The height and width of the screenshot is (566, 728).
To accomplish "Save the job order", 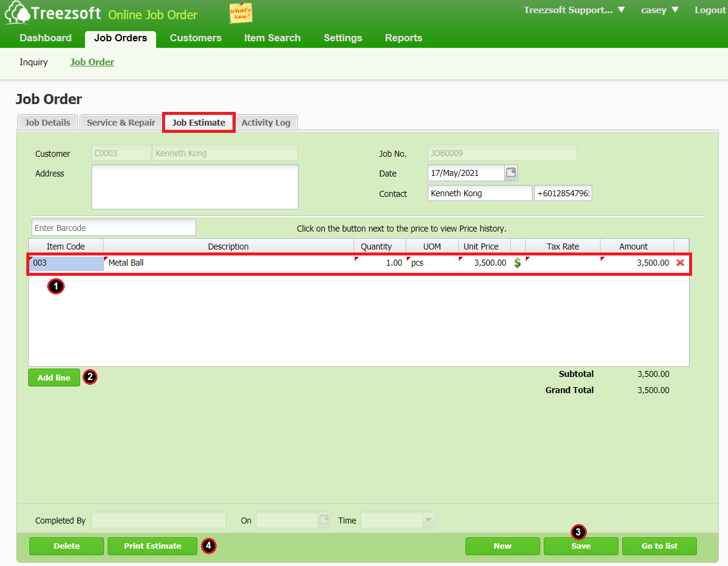I will [580, 546].
